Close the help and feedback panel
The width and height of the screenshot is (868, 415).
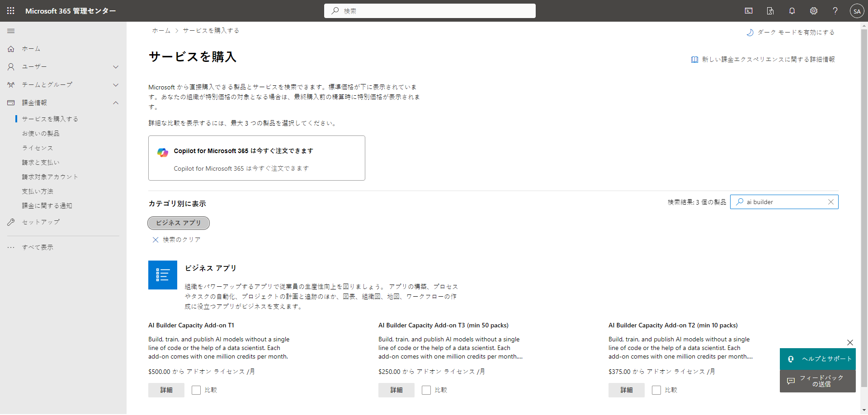(x=850, y=342)
